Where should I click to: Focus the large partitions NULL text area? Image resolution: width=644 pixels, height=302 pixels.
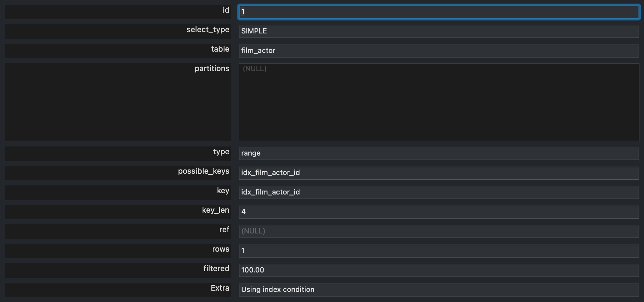tap(438, 102)
